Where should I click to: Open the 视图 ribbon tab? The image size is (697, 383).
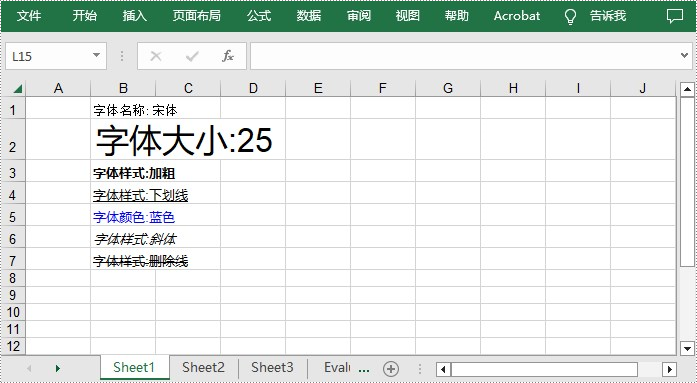tap(408, 16)
